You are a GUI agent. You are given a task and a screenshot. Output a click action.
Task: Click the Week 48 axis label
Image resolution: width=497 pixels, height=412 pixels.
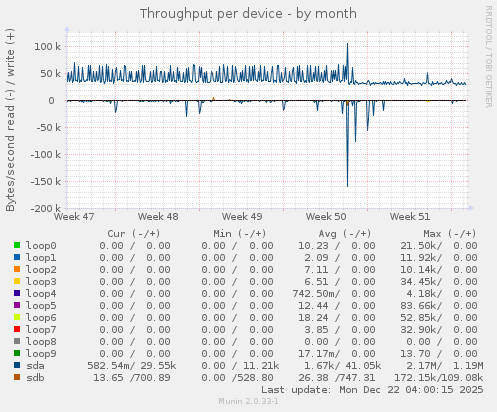click(158, 217)
